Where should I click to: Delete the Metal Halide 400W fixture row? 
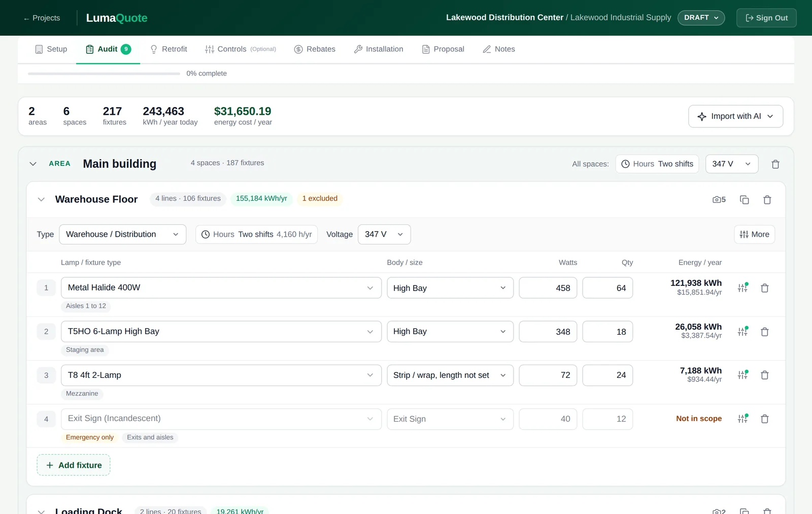pyautogui.click(x=765, y=288)
